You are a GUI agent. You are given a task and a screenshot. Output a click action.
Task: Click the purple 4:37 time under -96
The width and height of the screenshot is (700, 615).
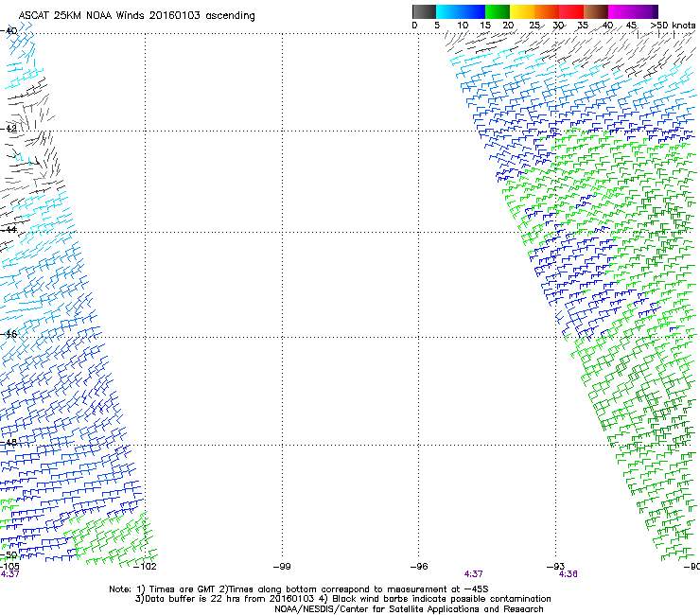tap(473, 574)
